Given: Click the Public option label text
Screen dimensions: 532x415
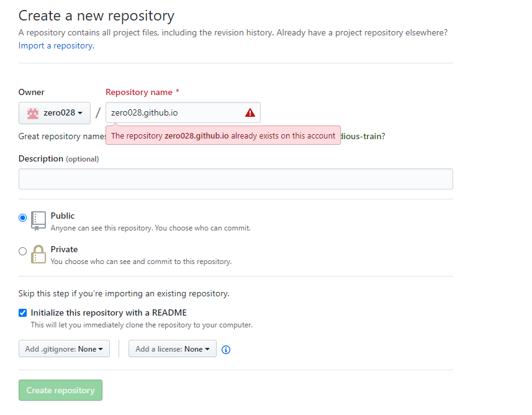Looking at the screenshot, I should tap(63, 216).
